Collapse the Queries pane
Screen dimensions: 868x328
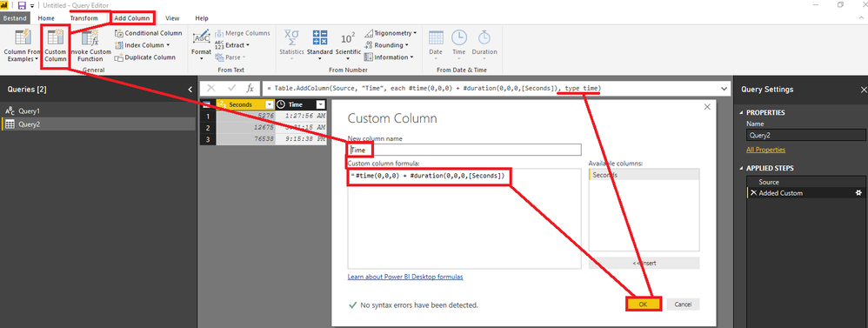tap(190, 90)
